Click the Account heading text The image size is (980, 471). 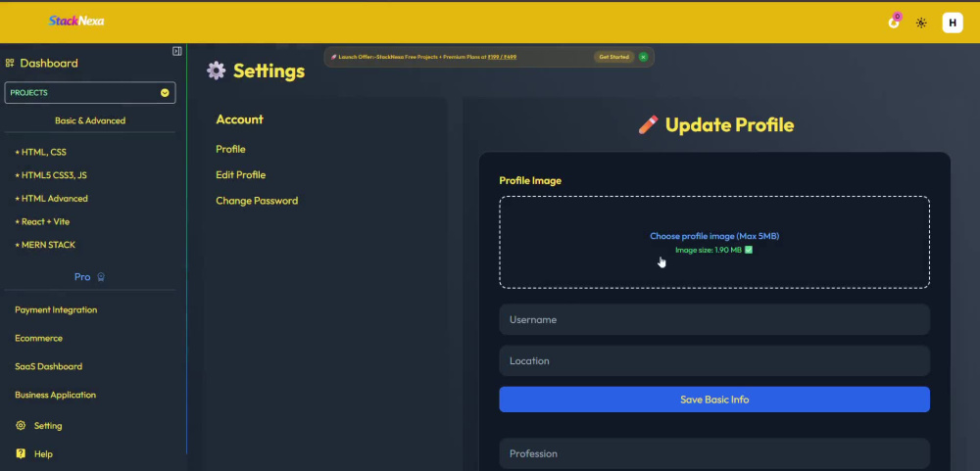click(x=239, y=119)
